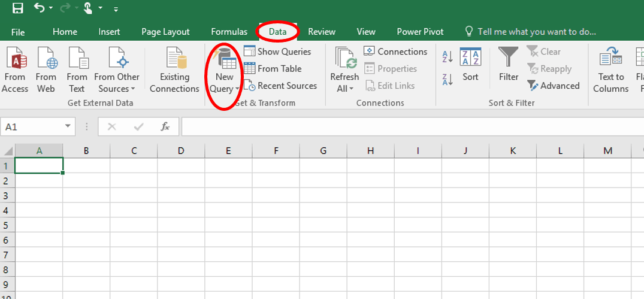Select row 9 header
Viewport: 644px width, 299px height.
[x=7, y=284]
